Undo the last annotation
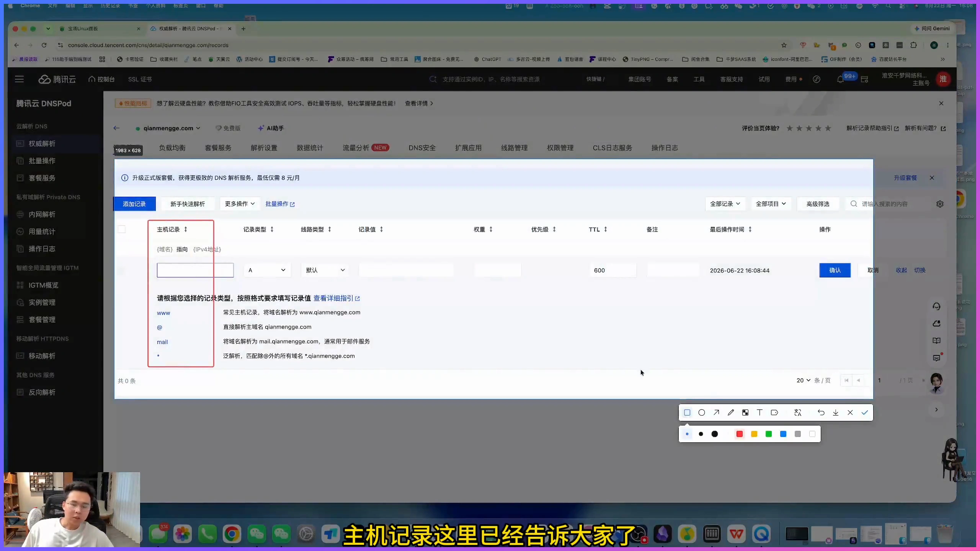This screenshot has width=980, height=551. click(821, 412)
